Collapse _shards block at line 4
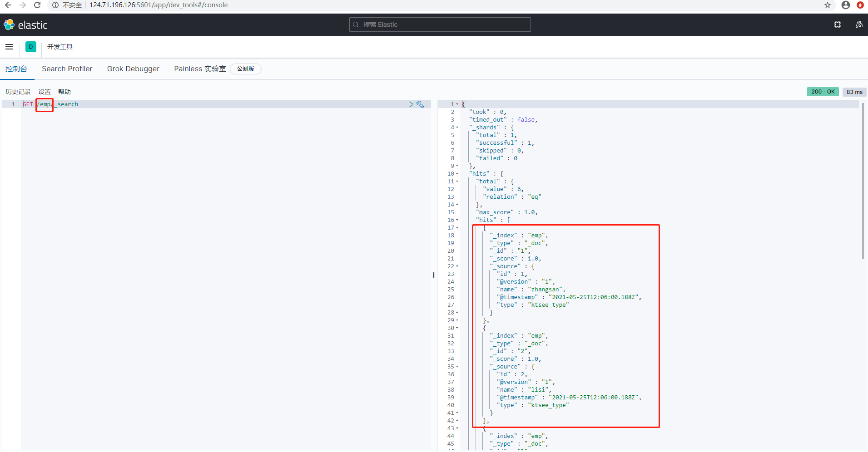The height and width of the screenshot is (452, 868). [x=457, y=128]
